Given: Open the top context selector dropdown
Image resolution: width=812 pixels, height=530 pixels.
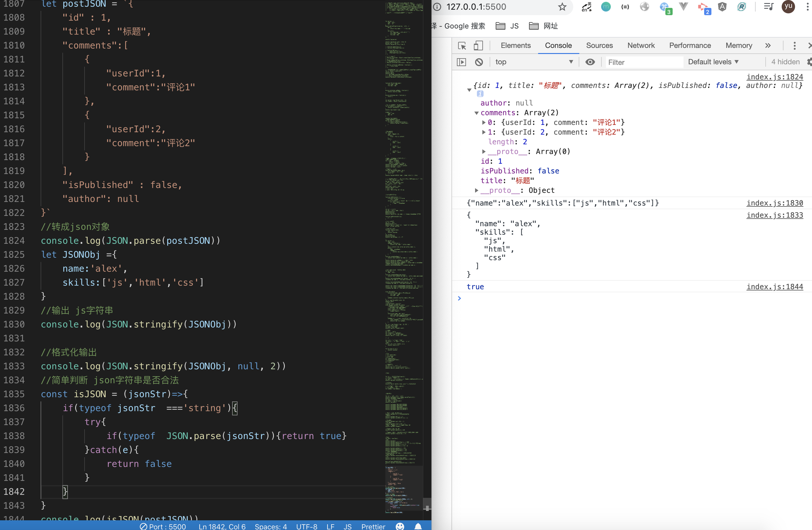Looking at the screenshot, I should (x=534, y=62).
